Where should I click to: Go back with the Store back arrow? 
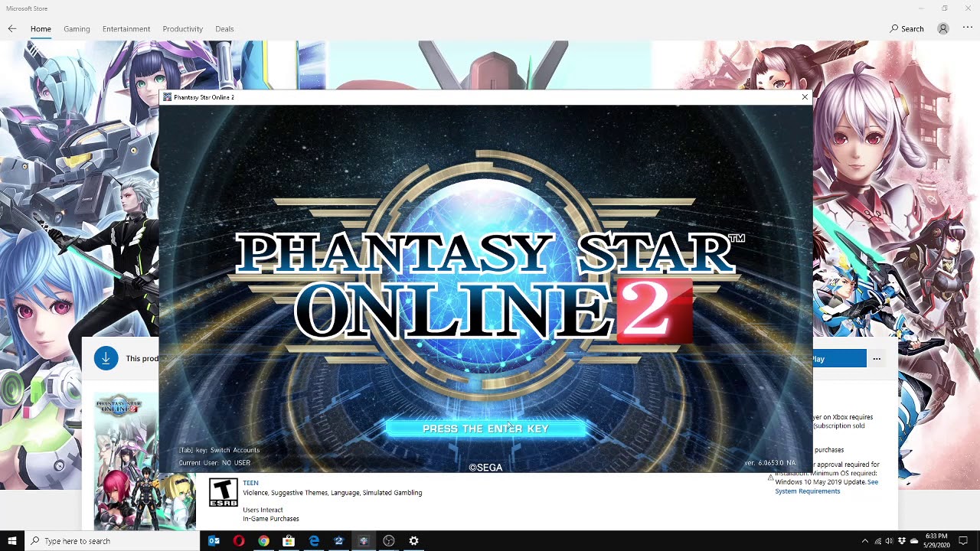11,28
